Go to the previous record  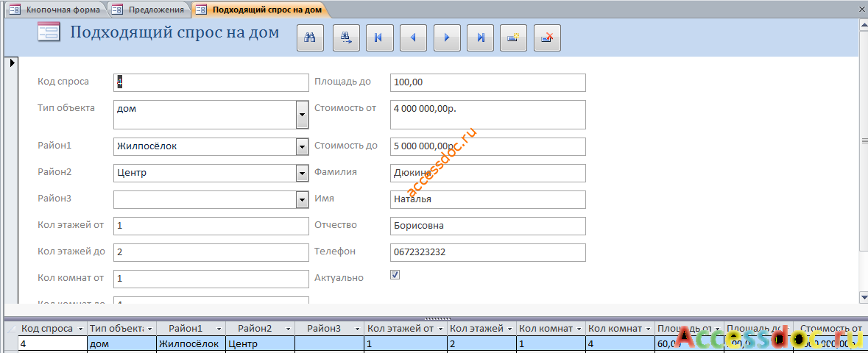[x=413, y=38]
